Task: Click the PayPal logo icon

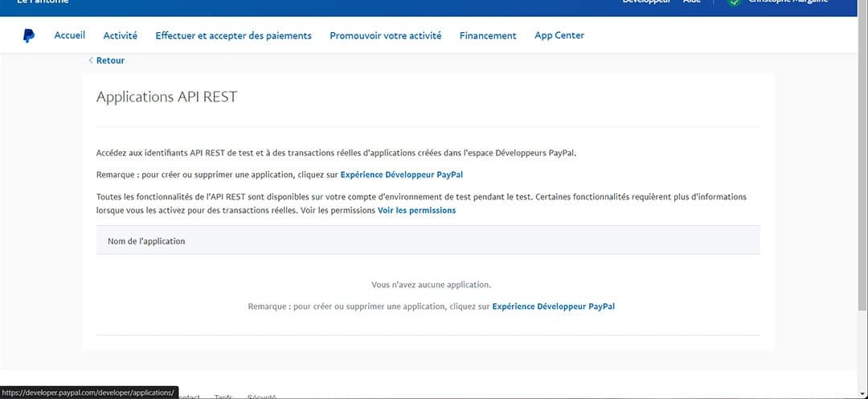Action: coord(29,35)
